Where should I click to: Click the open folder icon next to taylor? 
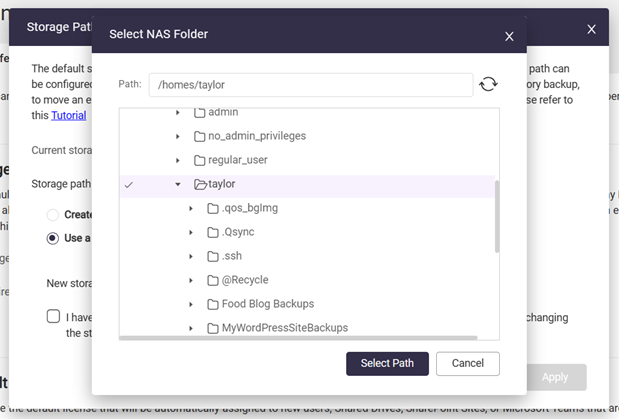(200, 184)
